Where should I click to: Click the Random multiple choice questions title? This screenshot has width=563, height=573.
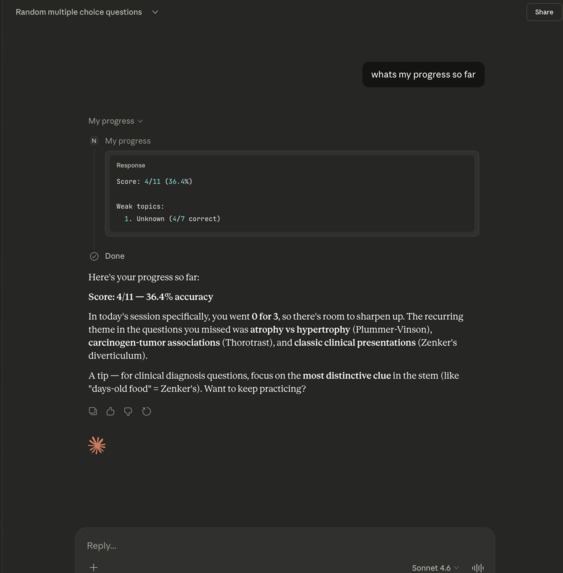pos(79,12)
